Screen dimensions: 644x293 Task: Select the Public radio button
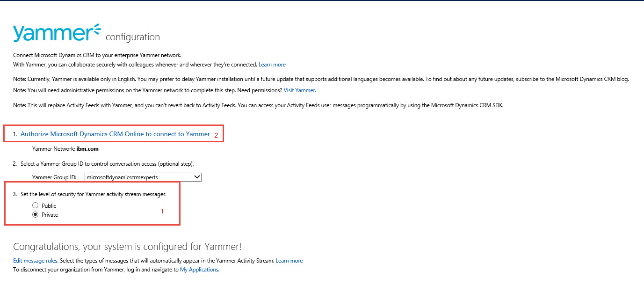[x=35, y=205]
